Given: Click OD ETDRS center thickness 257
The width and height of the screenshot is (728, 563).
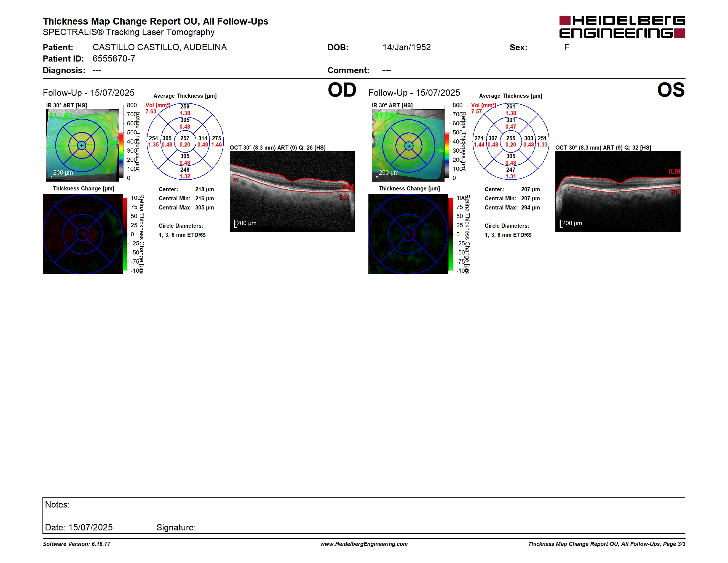Looking at the screenshot, I should click(185, 138).
